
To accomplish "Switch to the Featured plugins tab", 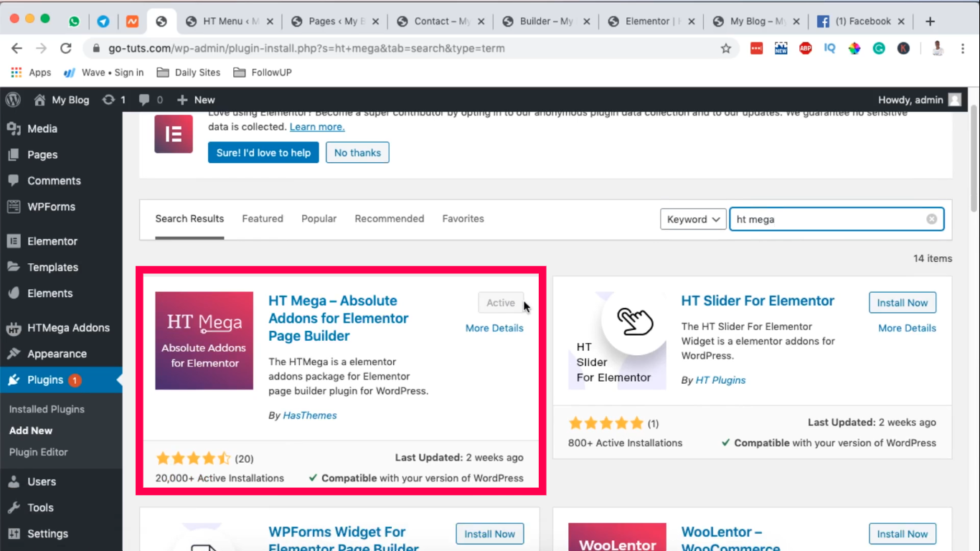I will [x=263, y=219].
